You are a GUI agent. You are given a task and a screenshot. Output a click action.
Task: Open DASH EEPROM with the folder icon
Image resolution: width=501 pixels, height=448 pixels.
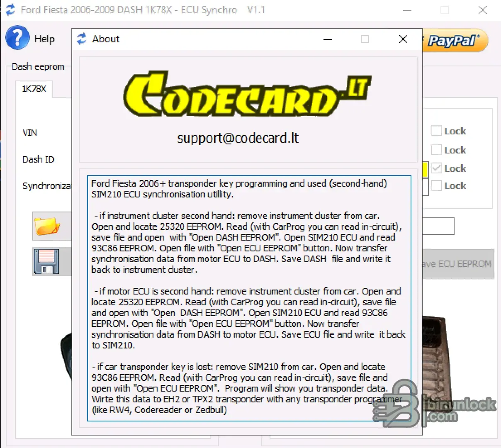tap(52, 226)
